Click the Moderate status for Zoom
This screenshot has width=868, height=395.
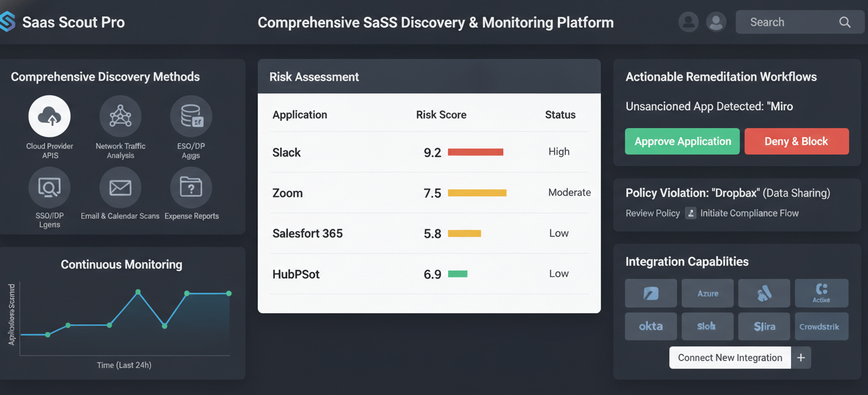point(570,192)
